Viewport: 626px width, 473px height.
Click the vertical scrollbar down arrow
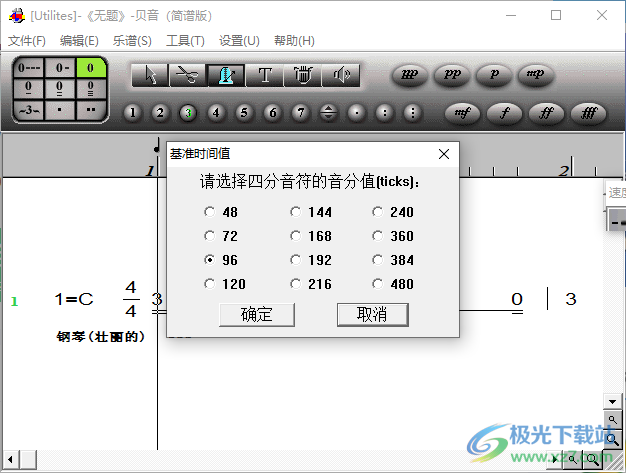pyautogui.click(x=612, y=402)
